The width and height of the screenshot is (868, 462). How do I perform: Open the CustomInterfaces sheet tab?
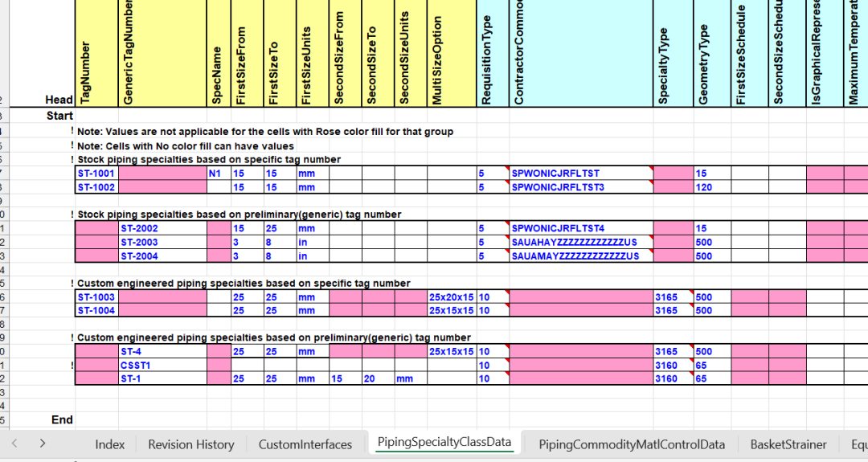click(305, 444)
